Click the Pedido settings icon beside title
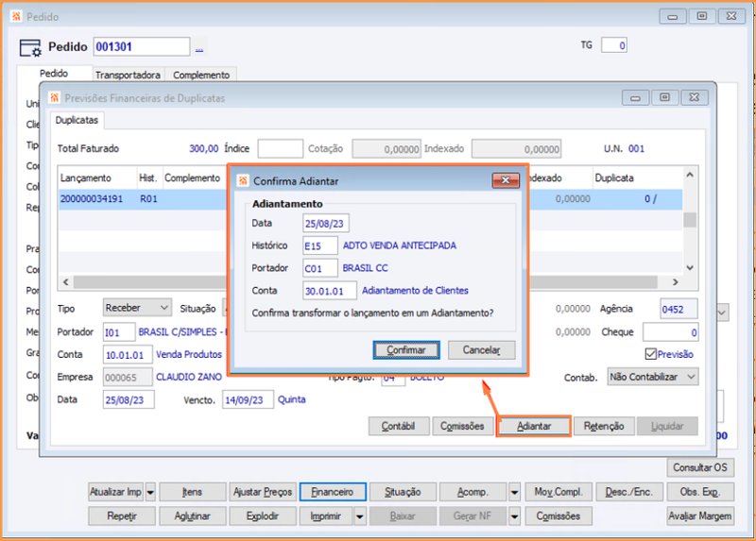The height and width of the screenshot is (541, 756). (31, 48)
